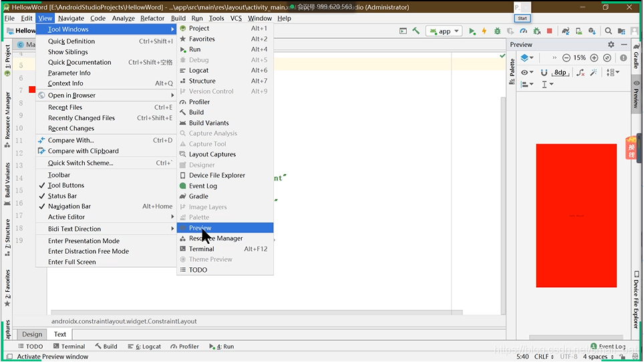Run the app with green play icon
Viewport: 644px width, 362px height.
pyautogui.click(x=472, y=31)
